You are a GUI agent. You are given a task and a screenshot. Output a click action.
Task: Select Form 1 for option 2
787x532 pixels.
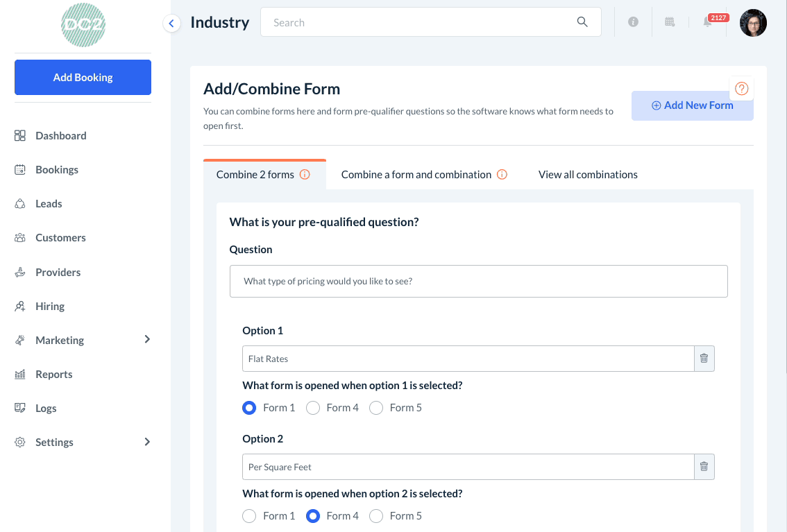tap(249, 516)
